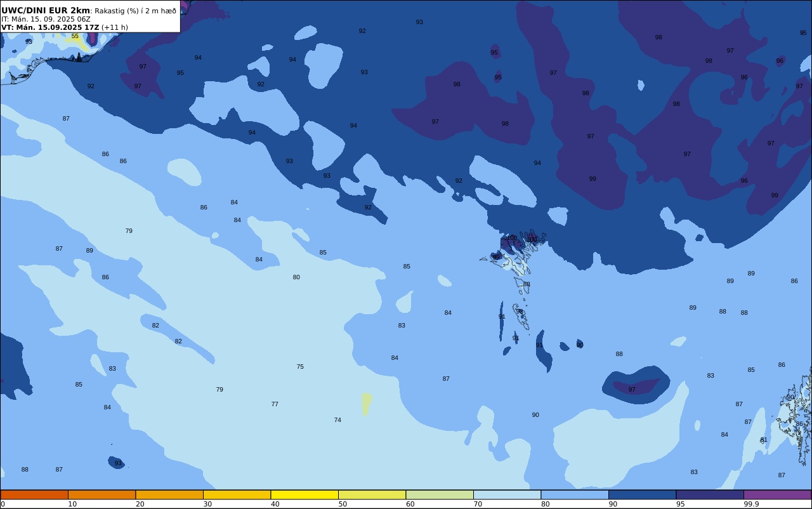Click the small yellow-green patch on the map
The image size is (812, 509).
point(367,404)
